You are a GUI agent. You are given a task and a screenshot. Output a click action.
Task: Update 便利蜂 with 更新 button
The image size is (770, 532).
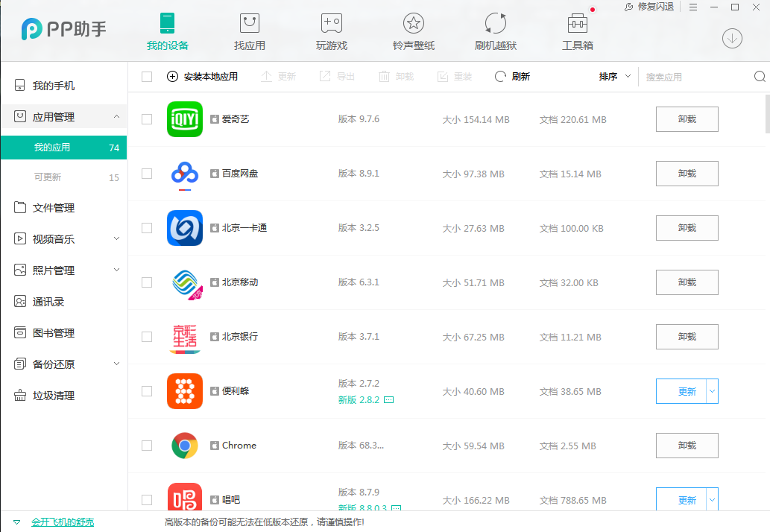click(x=681, y=391)
